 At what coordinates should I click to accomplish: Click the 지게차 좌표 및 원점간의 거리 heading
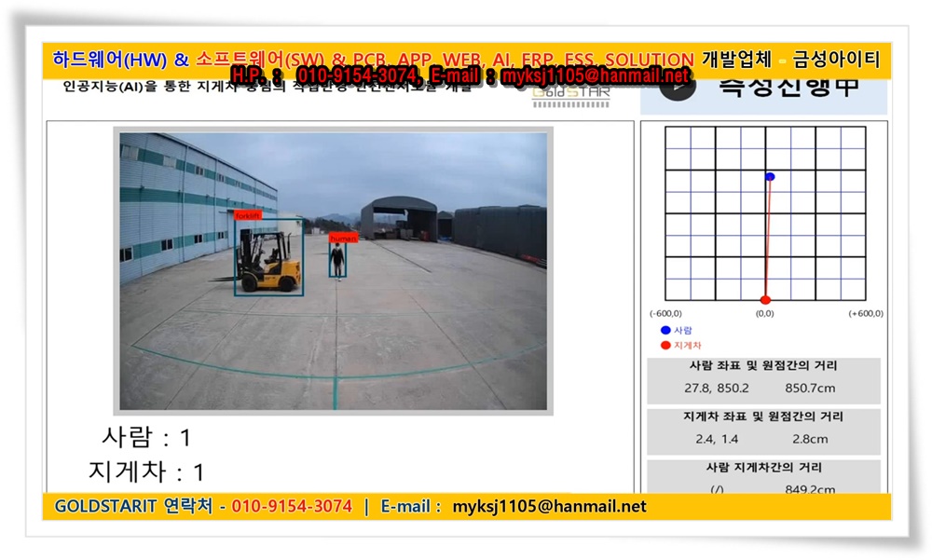pyautogui.click(x=764, y=417)
